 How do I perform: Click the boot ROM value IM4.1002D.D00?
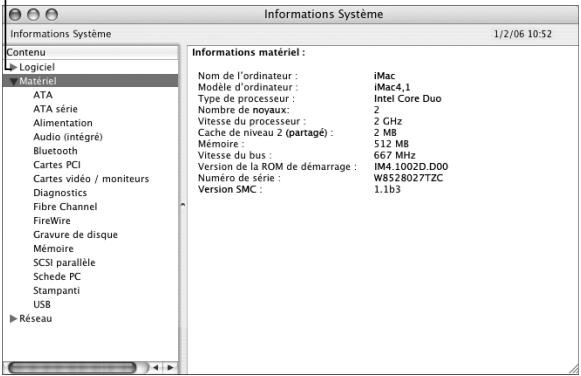[411, 167]
